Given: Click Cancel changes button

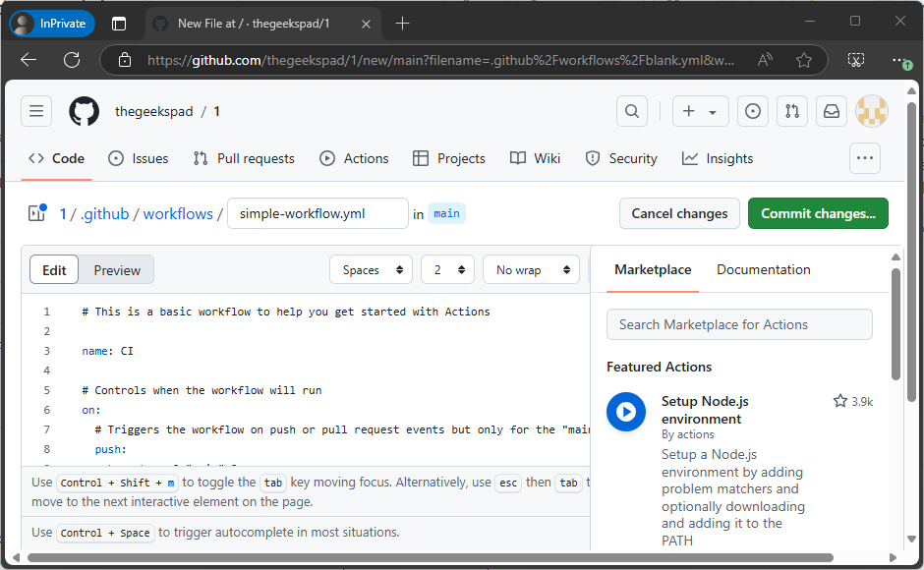Looking at the screenshot, I should click(679, 213).
